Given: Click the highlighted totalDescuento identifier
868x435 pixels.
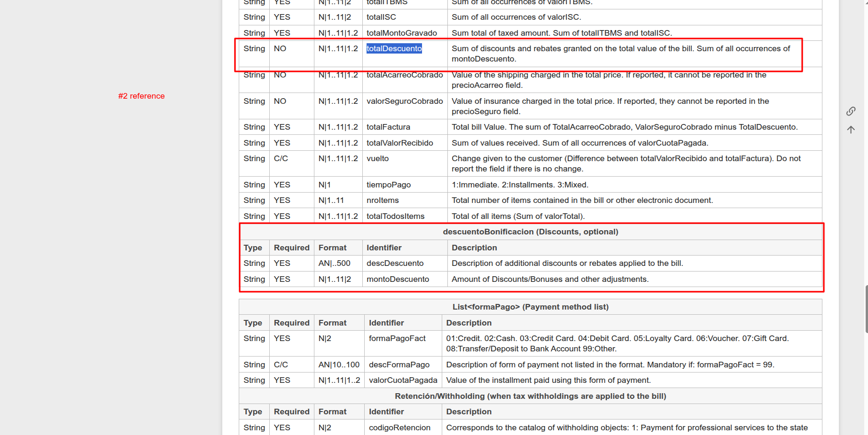Looking at the screenshot, I should coord(394,48).
